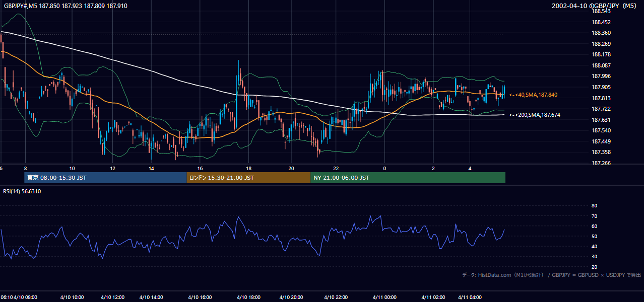
Task: Click RSI scale value 30
Action: click(x=594, y=257)
